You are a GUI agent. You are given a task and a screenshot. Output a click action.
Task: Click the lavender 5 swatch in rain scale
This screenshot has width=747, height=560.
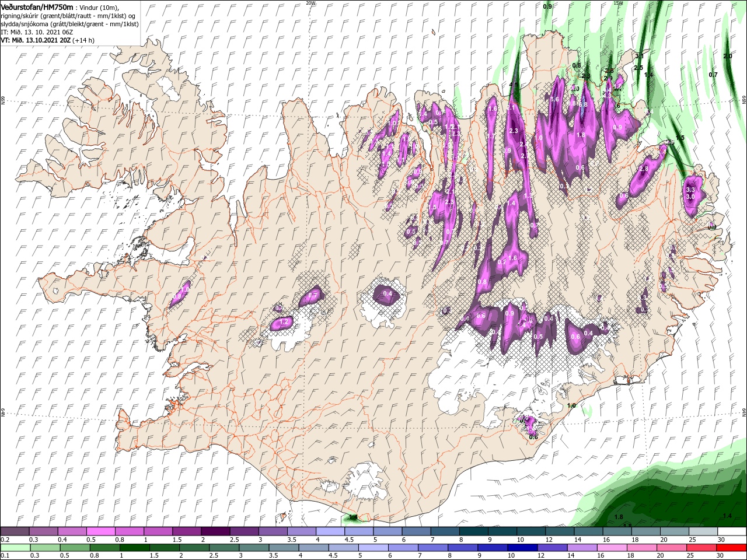click(x=372, y=548)
